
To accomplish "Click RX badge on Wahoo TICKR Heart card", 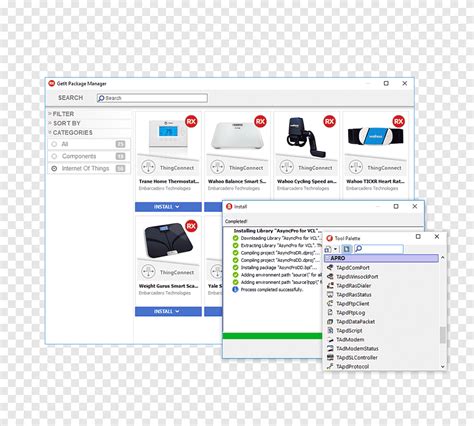I will (x=398, y=121).
